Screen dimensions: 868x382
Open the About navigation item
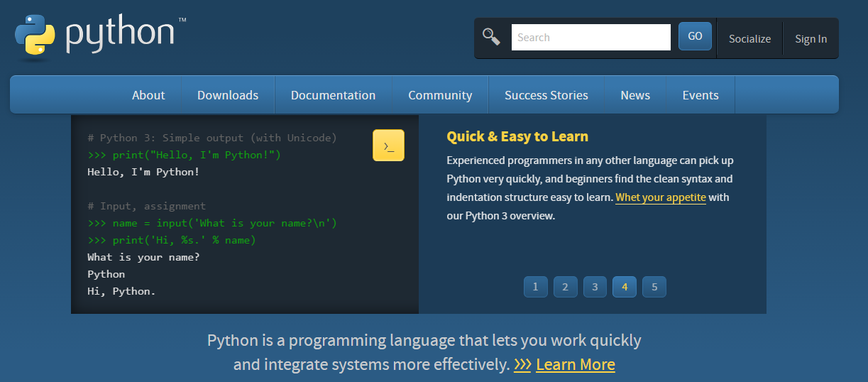click(x=148, y=95)
